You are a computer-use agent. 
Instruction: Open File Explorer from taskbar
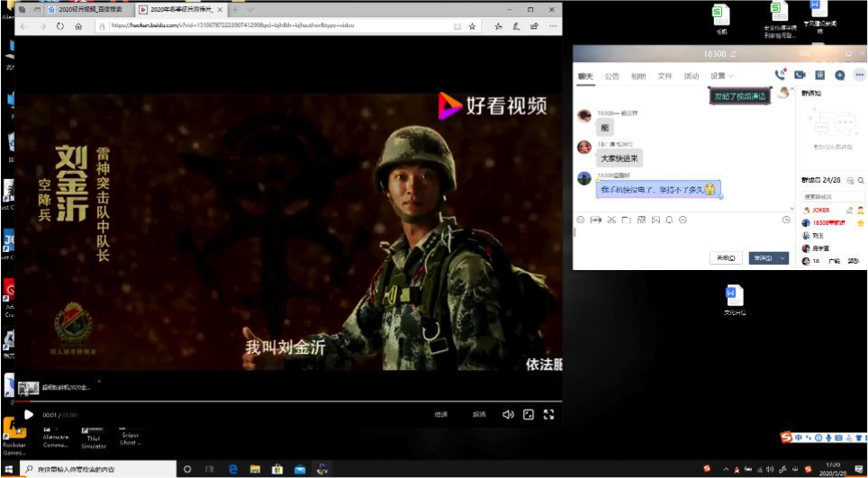[x=255, y=469]
